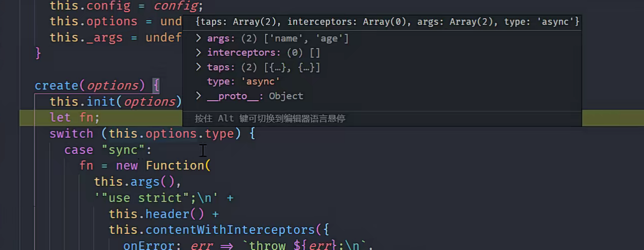This screenshot has height=250, width=644.
Task: Expand the interceptors array chevron
Action: click(x=199, y=53)
